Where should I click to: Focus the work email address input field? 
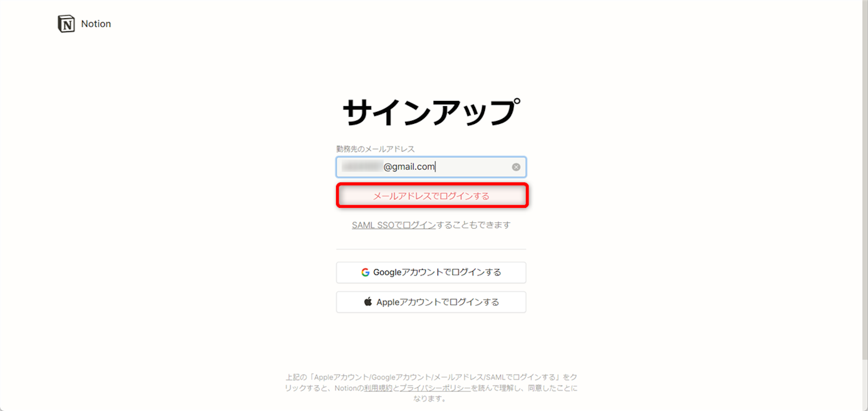coord(431,167)
